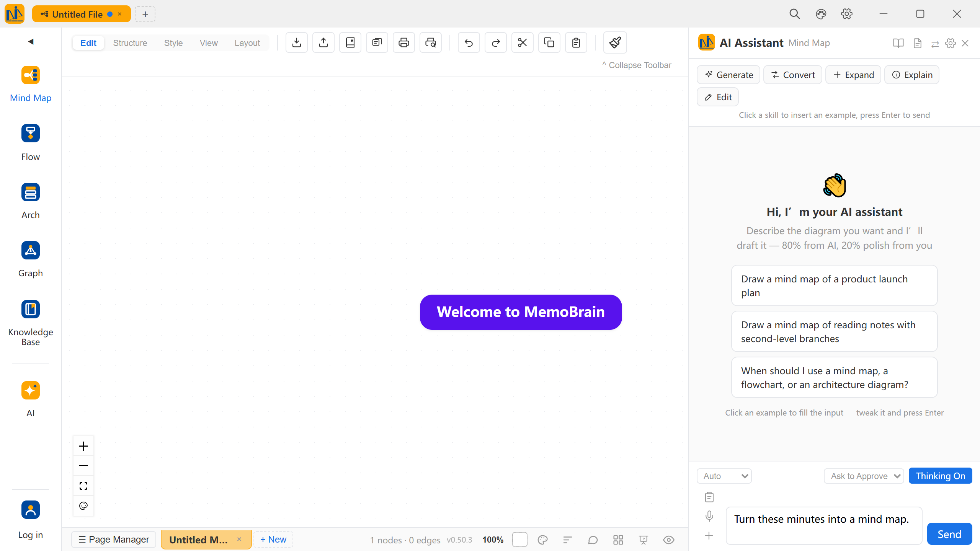This screenshot has height=551, width=980.
Task: Collapse Toolbar link
Action: coord(637,65)
